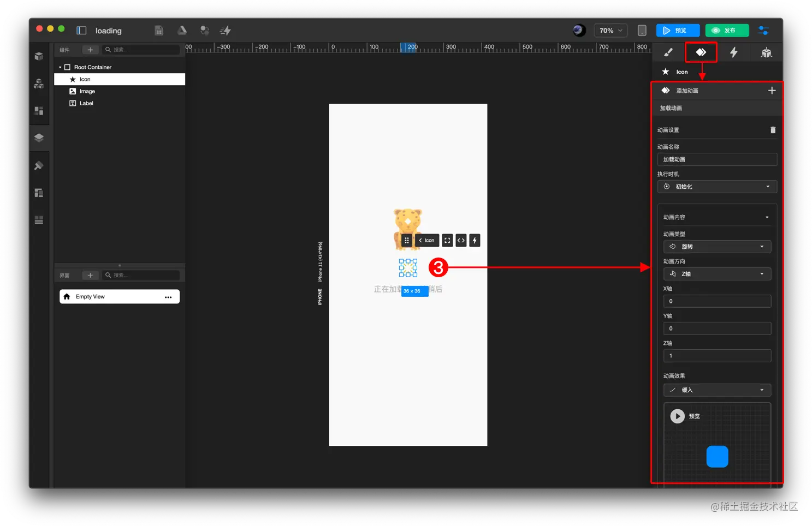Open the 70% zoom dropdown
Screen dimensions: 812x526
tap(611, 31)
